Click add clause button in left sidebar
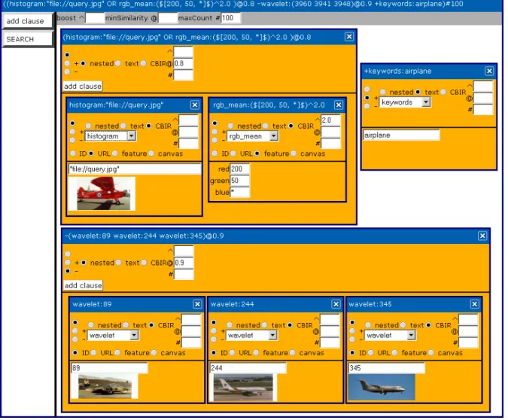 pyautogui.click(x=28, y=21)
